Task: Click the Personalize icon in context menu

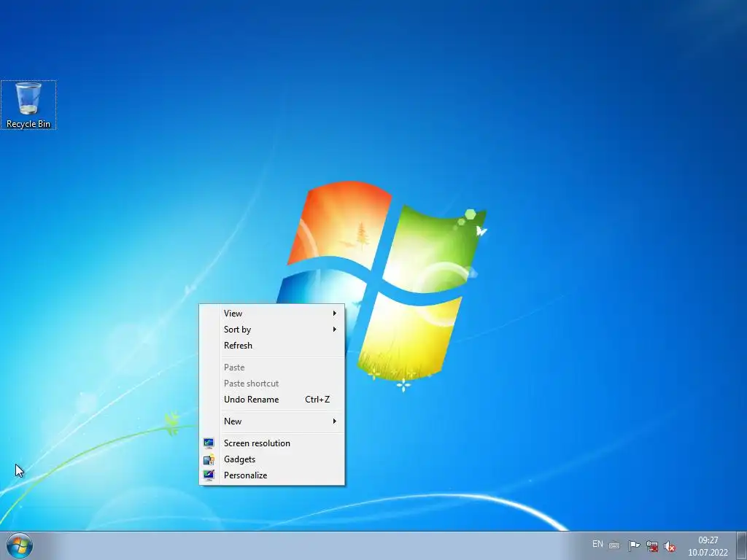Action: point(209,475)
